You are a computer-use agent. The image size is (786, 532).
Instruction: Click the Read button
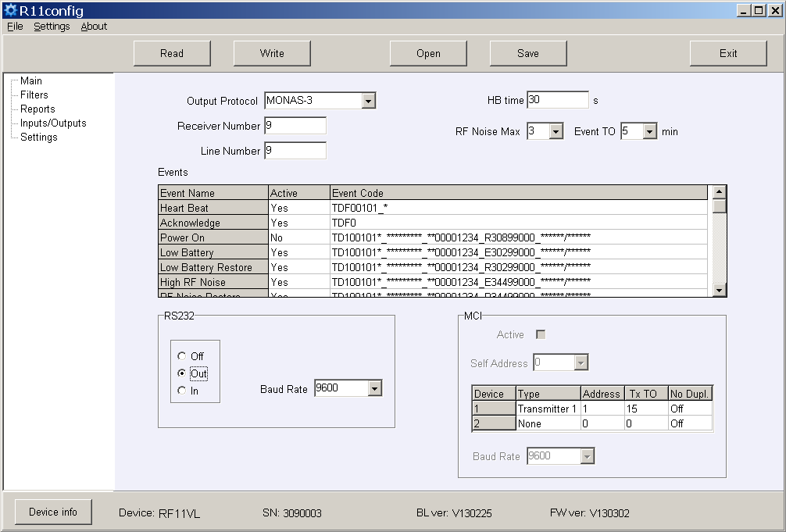pos(172,53)
